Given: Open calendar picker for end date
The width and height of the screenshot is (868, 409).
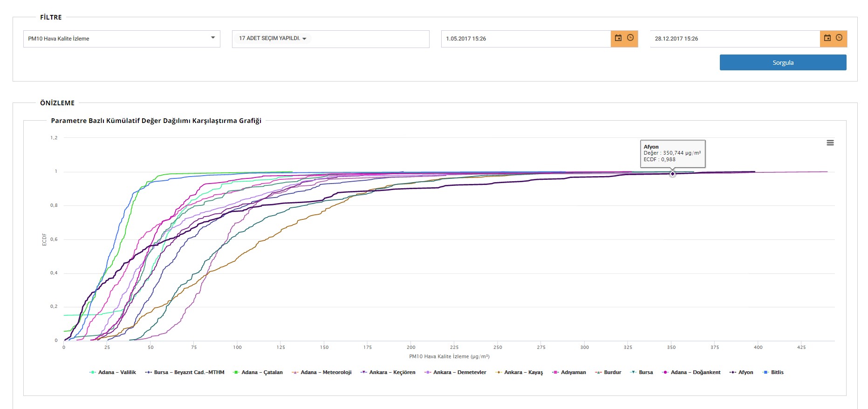Looking at the screenshot, I should pyautogui.click(x=827, y=38).
